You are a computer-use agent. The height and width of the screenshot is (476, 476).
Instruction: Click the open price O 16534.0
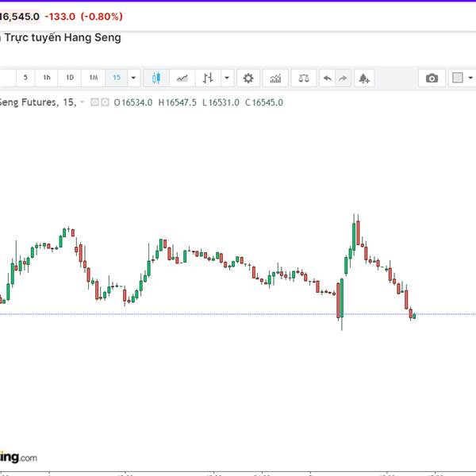(133, 102)
